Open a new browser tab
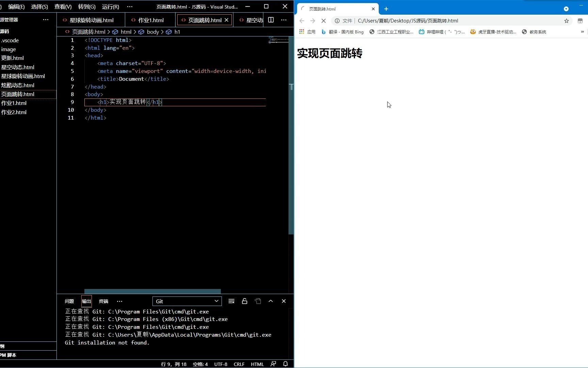The height and width of the screenshot is (368, 588). click(x=386, y=9)
